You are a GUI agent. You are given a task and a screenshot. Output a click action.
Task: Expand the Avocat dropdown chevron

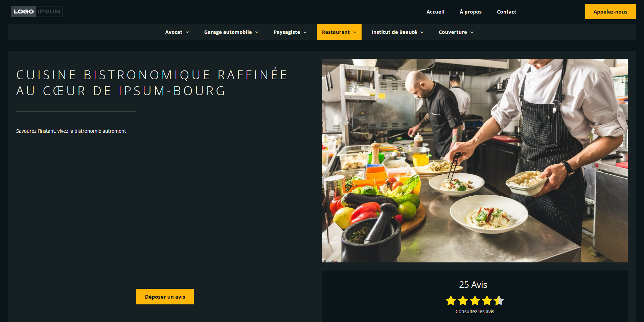pos(187,33)
